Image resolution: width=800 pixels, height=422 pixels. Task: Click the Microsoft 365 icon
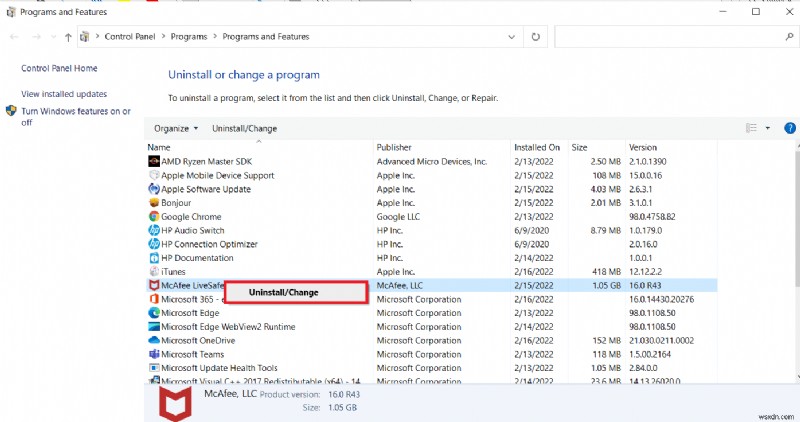[x=154, y=299]
